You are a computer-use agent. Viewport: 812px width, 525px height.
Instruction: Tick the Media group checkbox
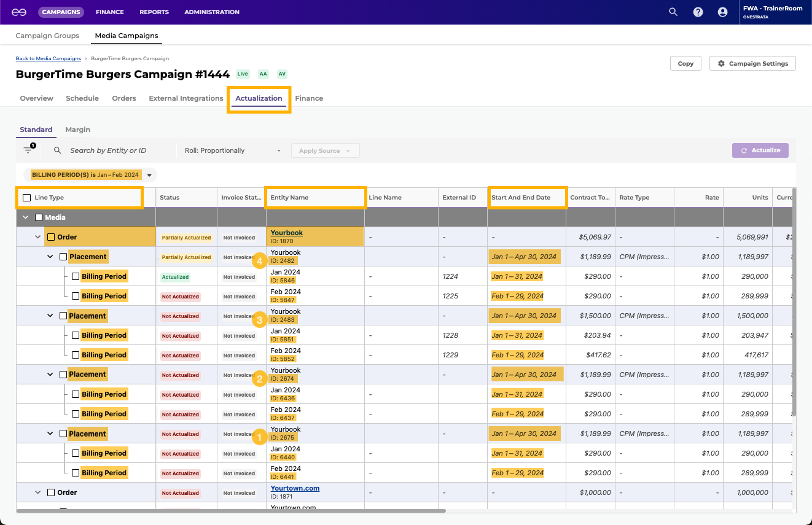(x=39, y=217)
